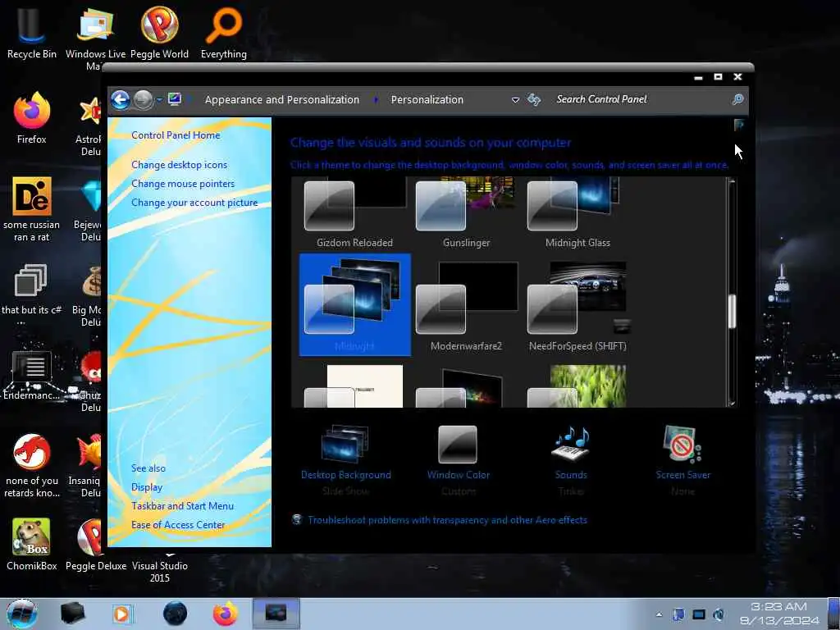Open the 'that but its c#' desktop icon
This screenshot has width=840, height=630.
pyautogui.click(x=31, y=294)
